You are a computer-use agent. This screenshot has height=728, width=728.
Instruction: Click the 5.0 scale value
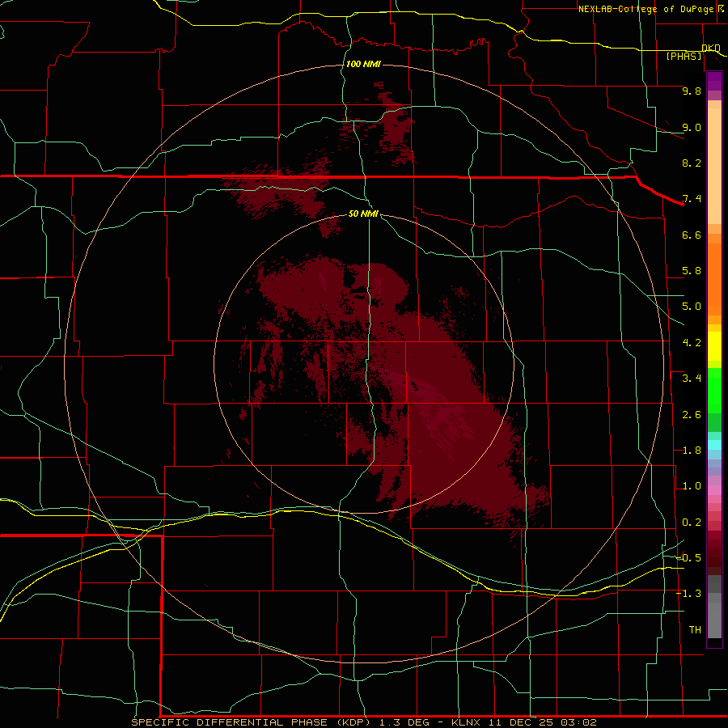(x=692, y=307)
